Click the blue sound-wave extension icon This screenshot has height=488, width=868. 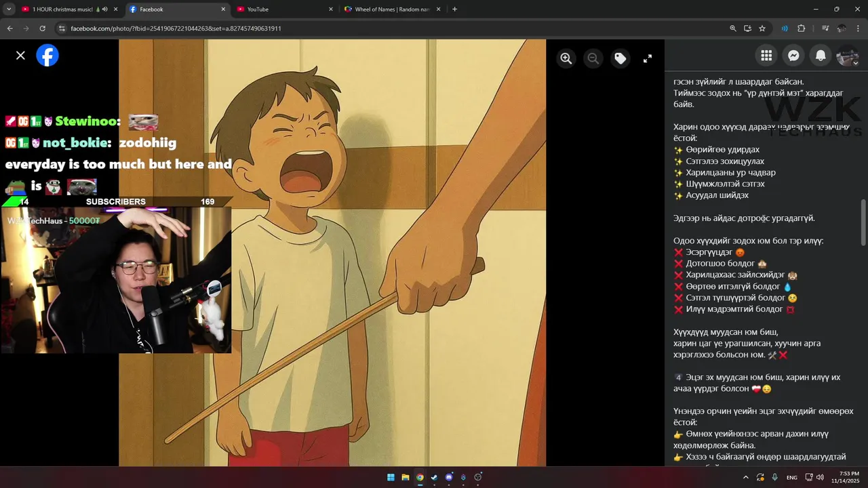[x=785, y=28]
